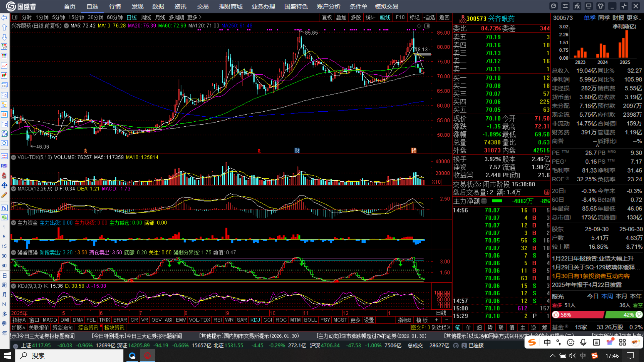This screenshot has height=362, width=644.
Task: Click the red 58% bullish sentiment bar
Action: pyautogui.click(x=578, y=315)
